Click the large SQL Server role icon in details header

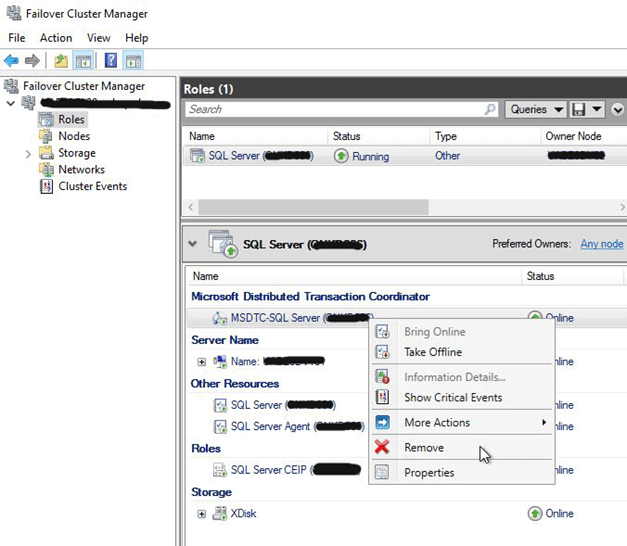(222, 243)
